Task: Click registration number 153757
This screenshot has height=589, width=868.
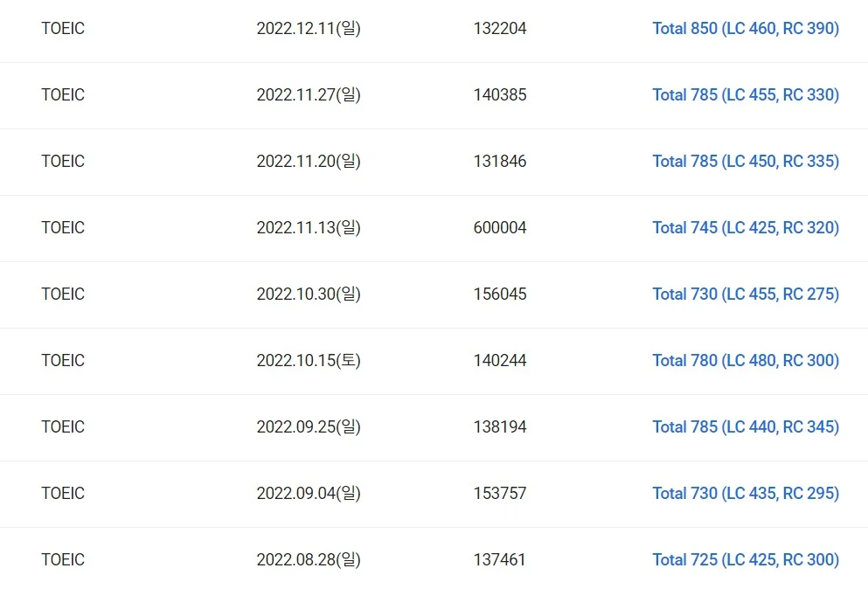Action: 500,494
